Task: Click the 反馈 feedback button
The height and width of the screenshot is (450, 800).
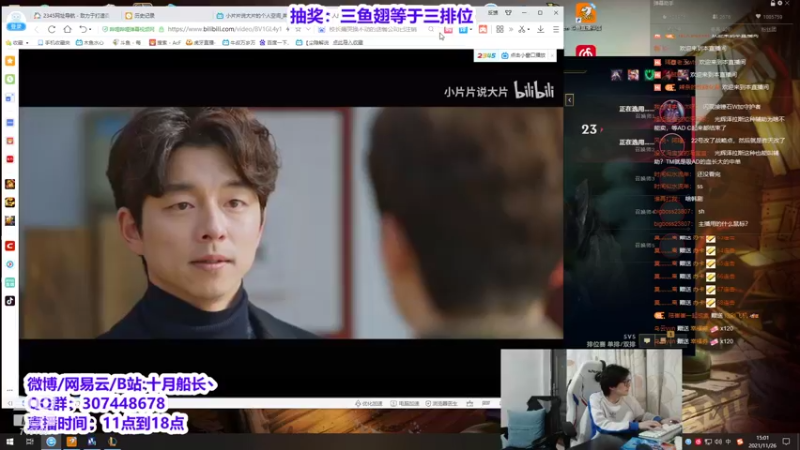Action: click(492, 13)
